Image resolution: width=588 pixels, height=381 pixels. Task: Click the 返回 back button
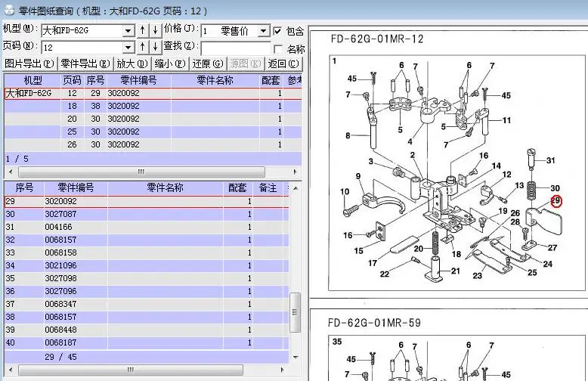pyautogui.click(x=283, y=63)
